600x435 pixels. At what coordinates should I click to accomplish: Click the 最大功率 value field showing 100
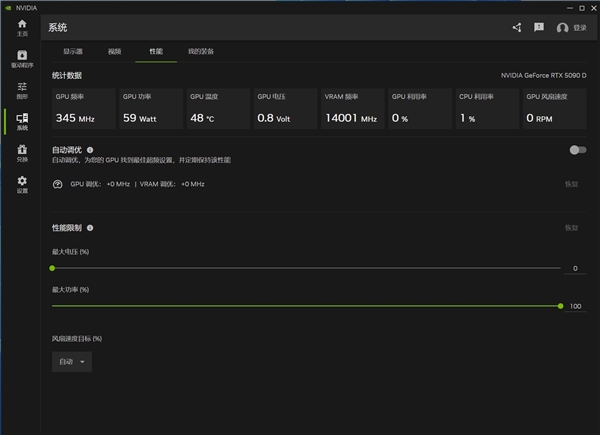[x=575, y=306]
